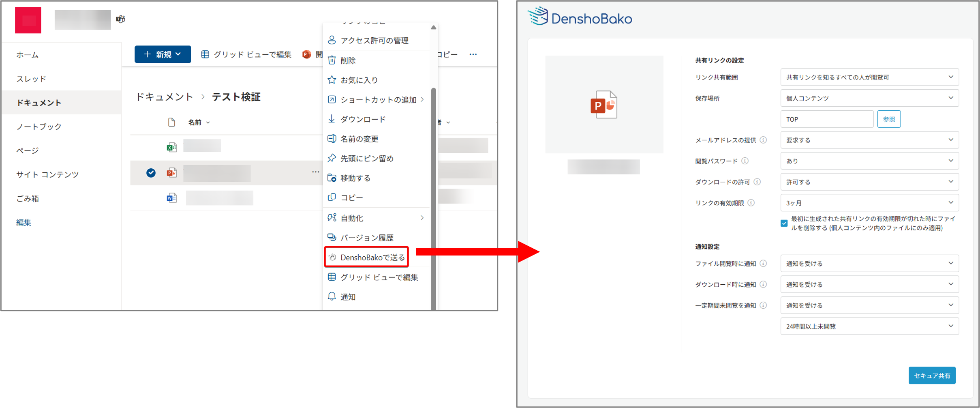Click the Word document file icon
980x408 pixels.
(171, 198)
